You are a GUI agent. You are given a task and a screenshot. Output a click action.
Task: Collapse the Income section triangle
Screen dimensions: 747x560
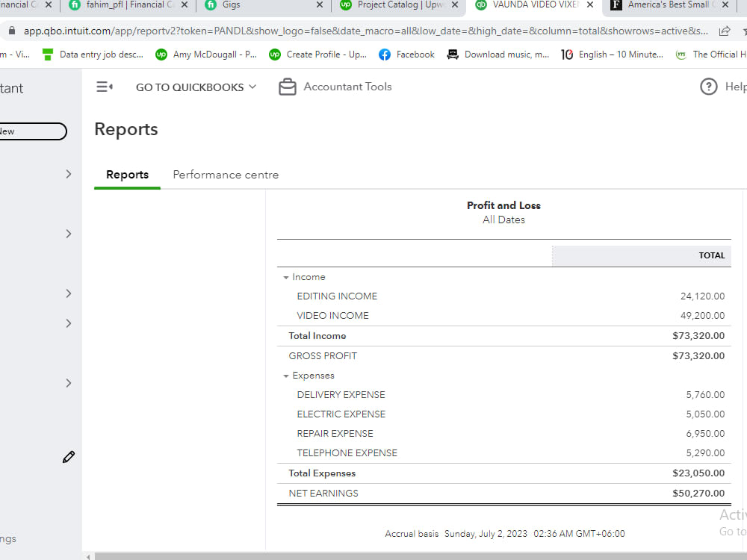tap(286, 277)
